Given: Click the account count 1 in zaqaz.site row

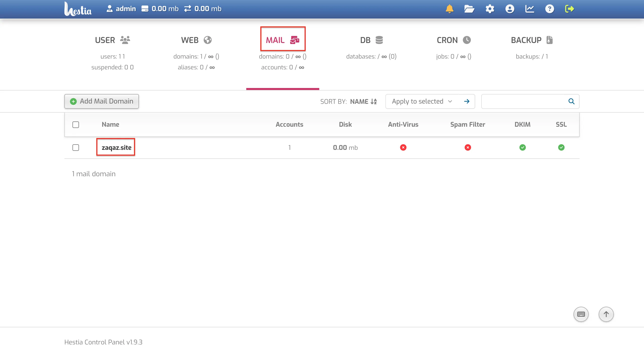Looking at the screenshot, I should click(290, 148).
